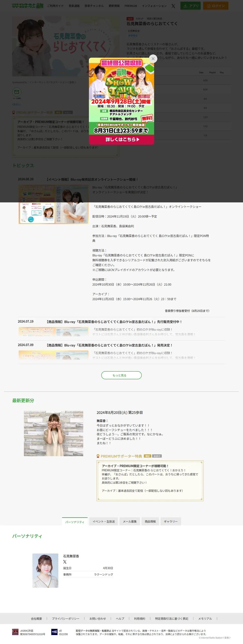The image size is (243, 644).
Task: Select the メール募集 tab
Action: (x=130, y=522)
